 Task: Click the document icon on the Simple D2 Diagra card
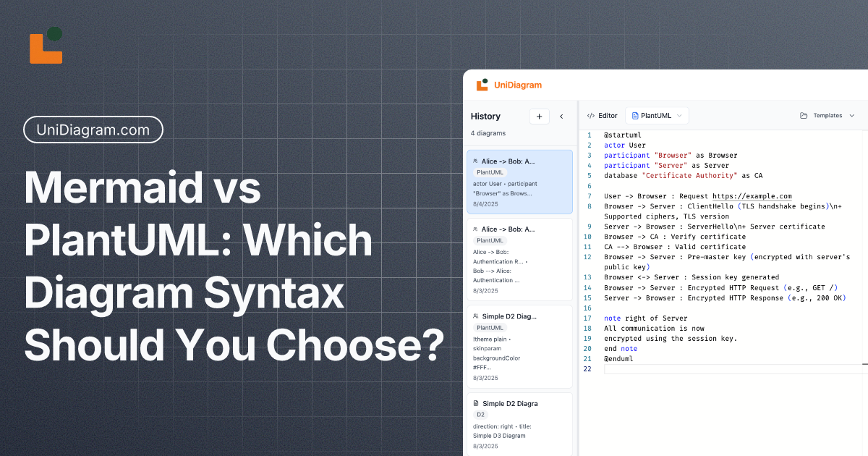point(475,403)
